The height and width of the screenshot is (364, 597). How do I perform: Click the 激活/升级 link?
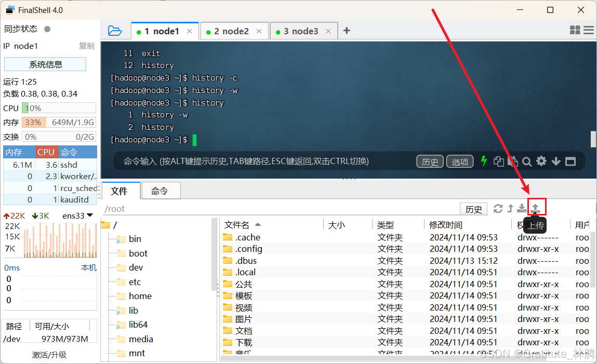coord(49,355)
